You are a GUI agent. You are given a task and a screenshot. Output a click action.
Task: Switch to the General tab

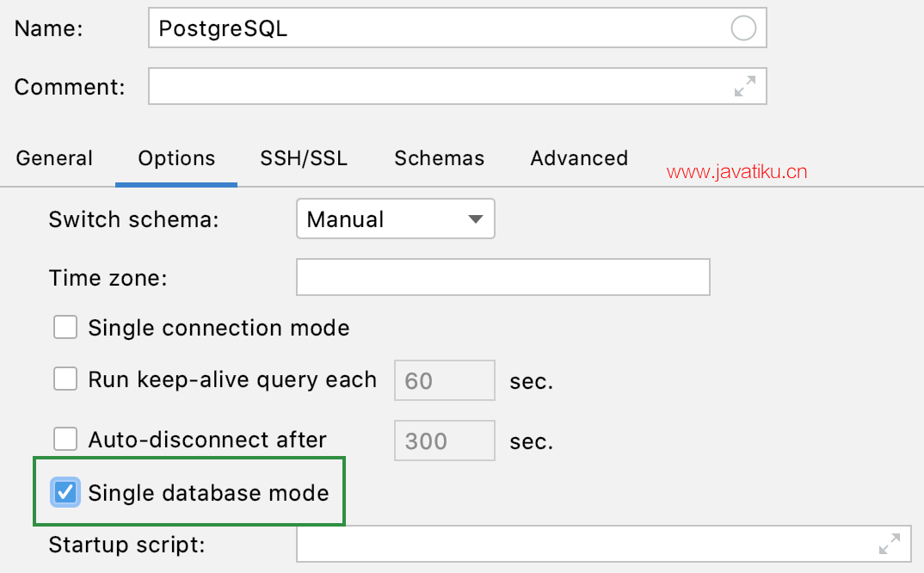pos(54,158)
